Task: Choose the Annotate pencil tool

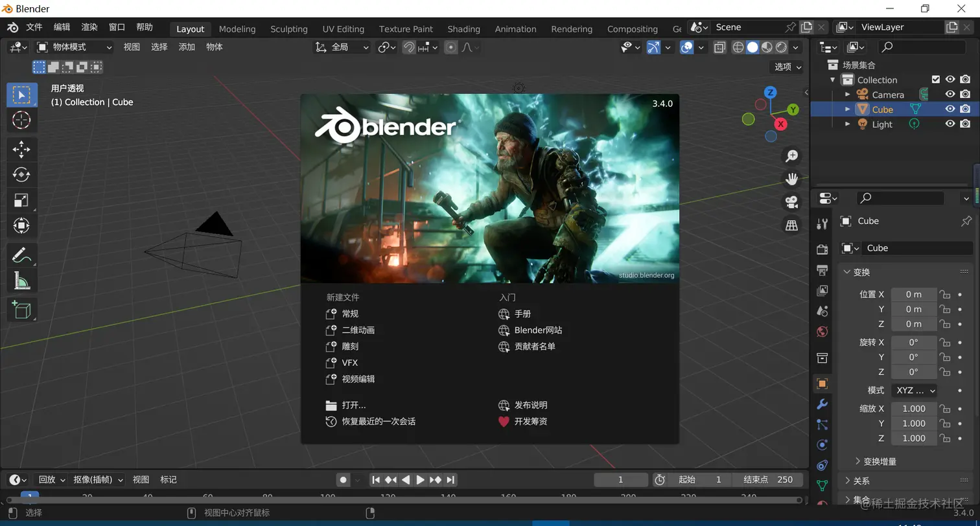Action: pyautogui.click(x=21, y=255)
